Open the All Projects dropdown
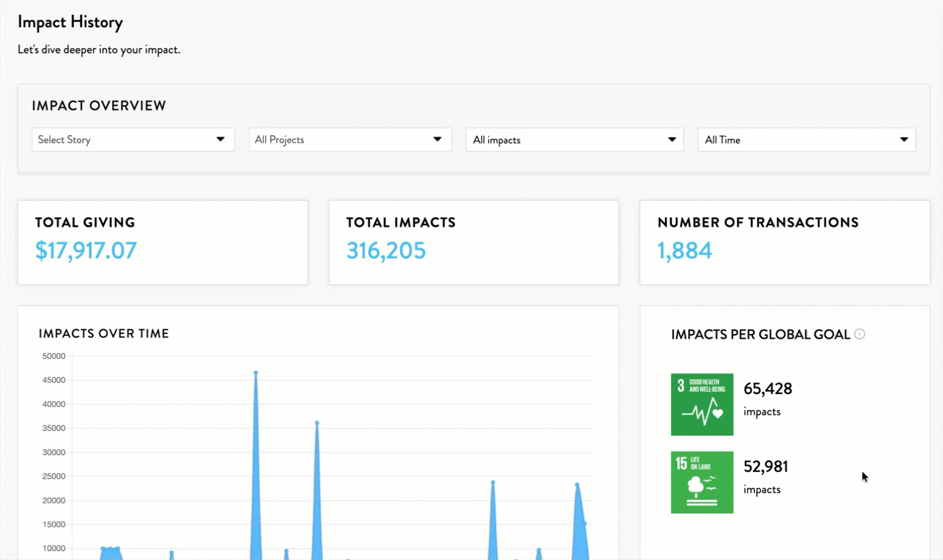The height and width of the screenshot is (560, 943). click(x=351, y=139)
